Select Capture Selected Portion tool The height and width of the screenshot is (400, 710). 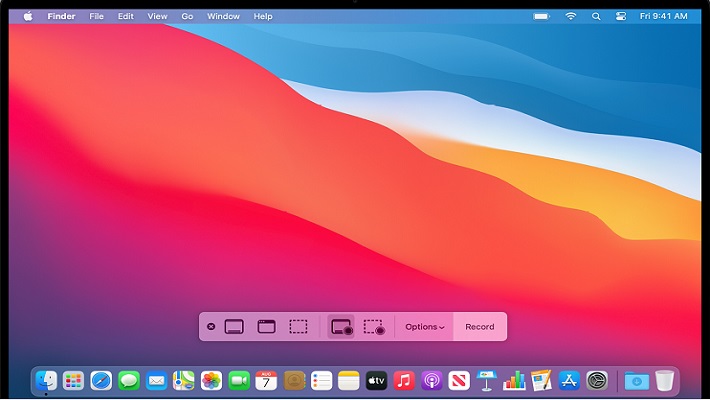click(x=298, y=327)
